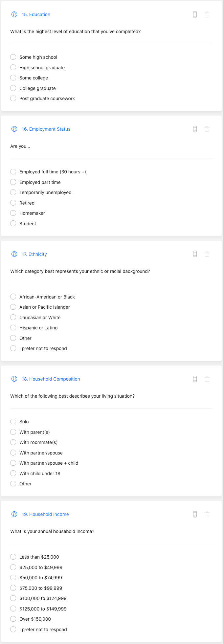Click the demographic icon beside 15. Education

[x=14, y=14]
